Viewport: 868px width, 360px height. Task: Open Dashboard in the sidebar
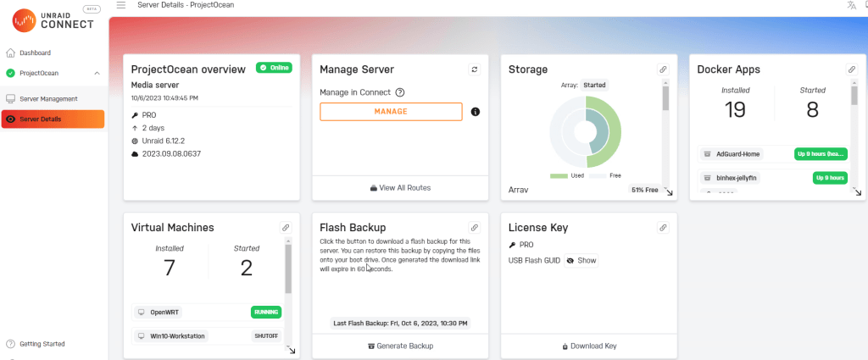coord(35,53)
